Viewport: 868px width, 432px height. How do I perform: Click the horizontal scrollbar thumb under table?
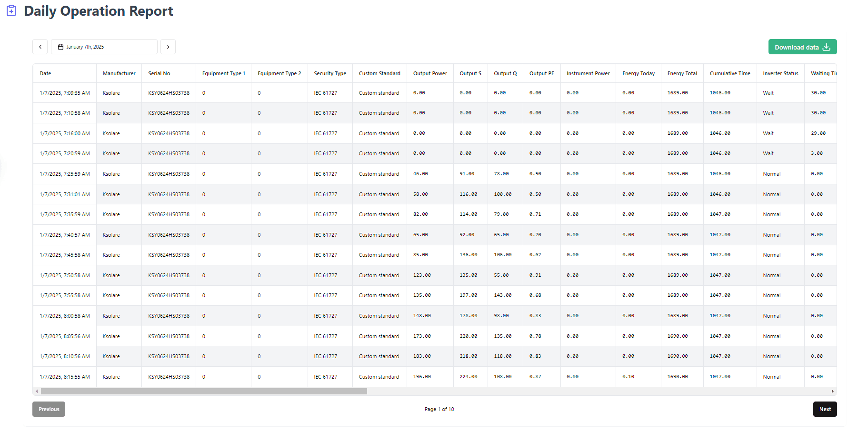pos(204,392)
